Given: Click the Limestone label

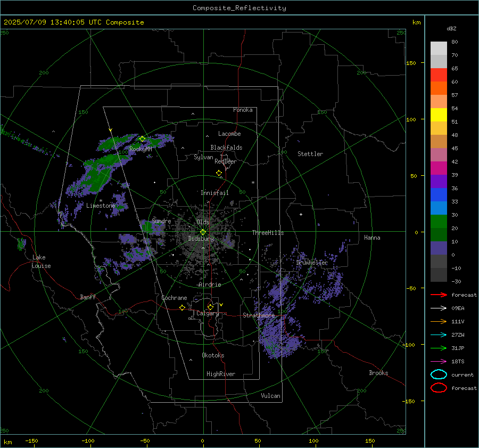Looking at the screenshot, I should coord(101,206).
